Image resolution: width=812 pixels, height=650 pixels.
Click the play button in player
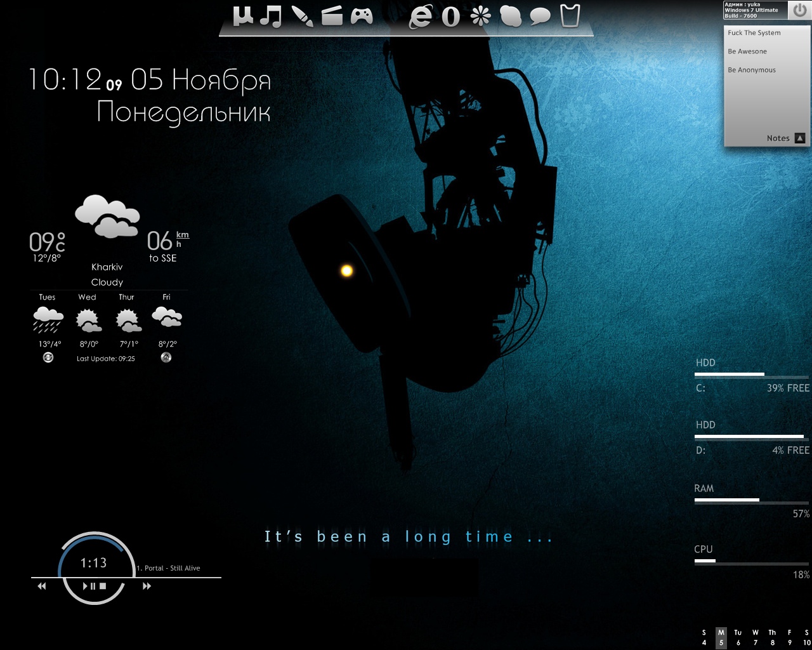(x=86, y=586)
